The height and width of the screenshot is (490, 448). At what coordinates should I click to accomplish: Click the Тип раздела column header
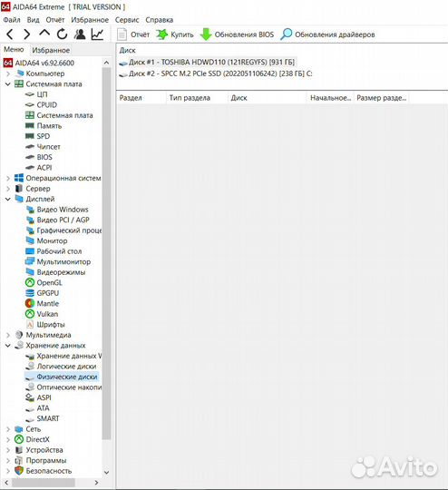pos(190,98)
